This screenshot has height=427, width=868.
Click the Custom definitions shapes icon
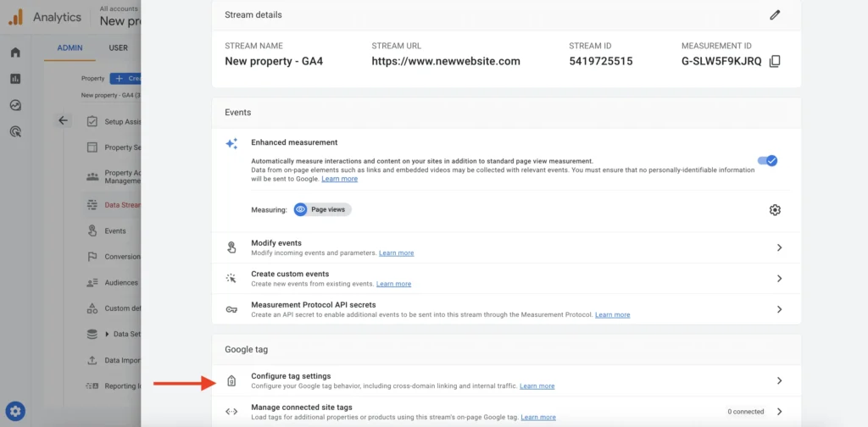92,308
